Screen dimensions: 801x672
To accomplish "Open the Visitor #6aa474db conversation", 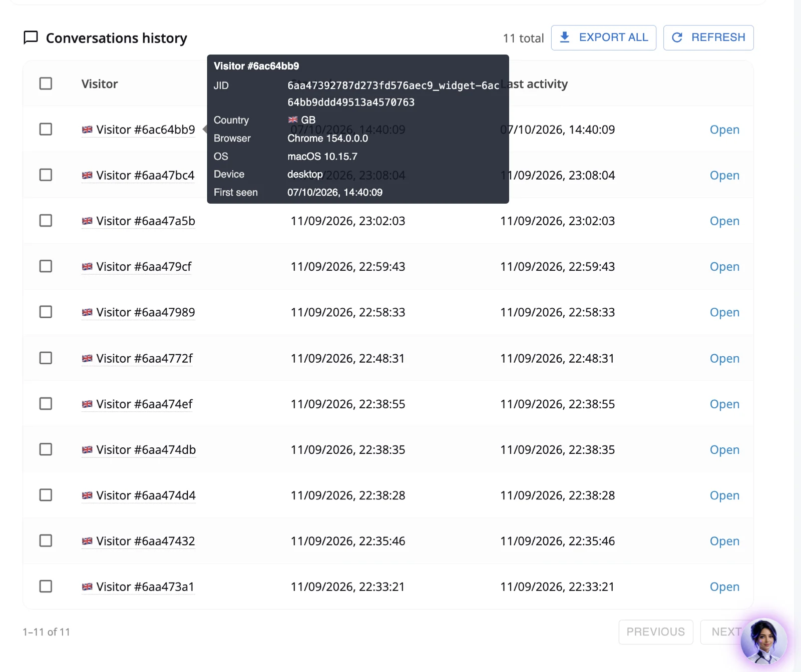I will tap(724, 450).
